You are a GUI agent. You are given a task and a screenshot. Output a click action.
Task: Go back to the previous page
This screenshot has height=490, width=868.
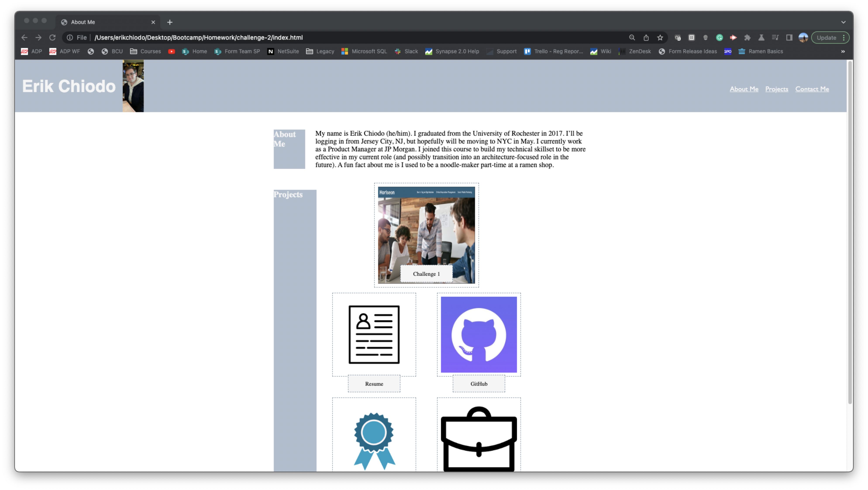[x=24, y=37]
